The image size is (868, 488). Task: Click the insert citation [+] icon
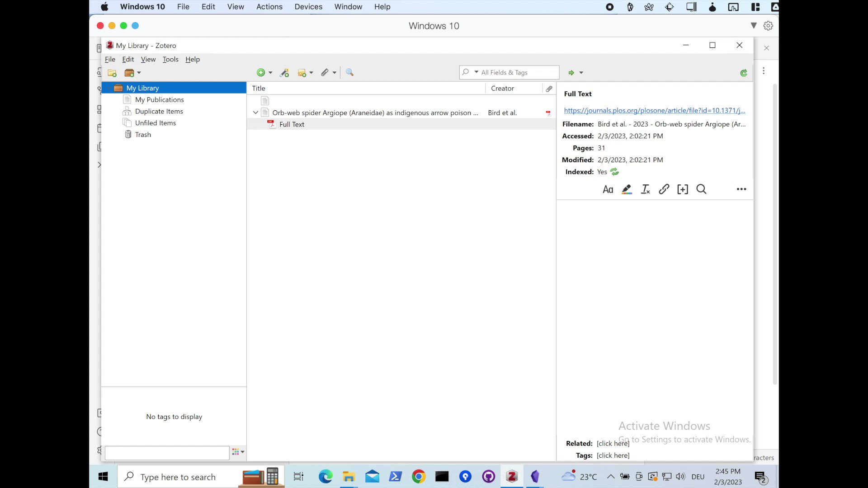click(683, 189)
